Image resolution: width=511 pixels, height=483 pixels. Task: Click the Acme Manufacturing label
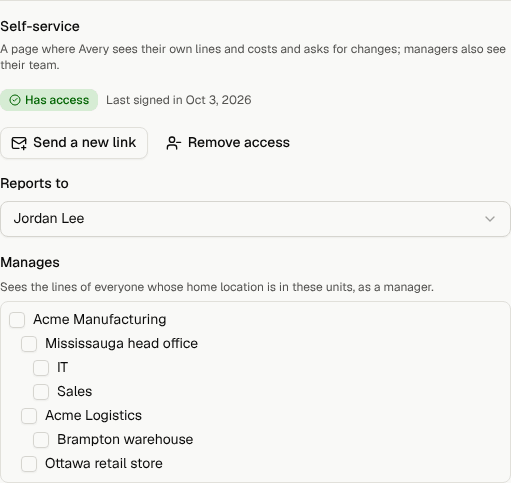[x=100, y=319]
